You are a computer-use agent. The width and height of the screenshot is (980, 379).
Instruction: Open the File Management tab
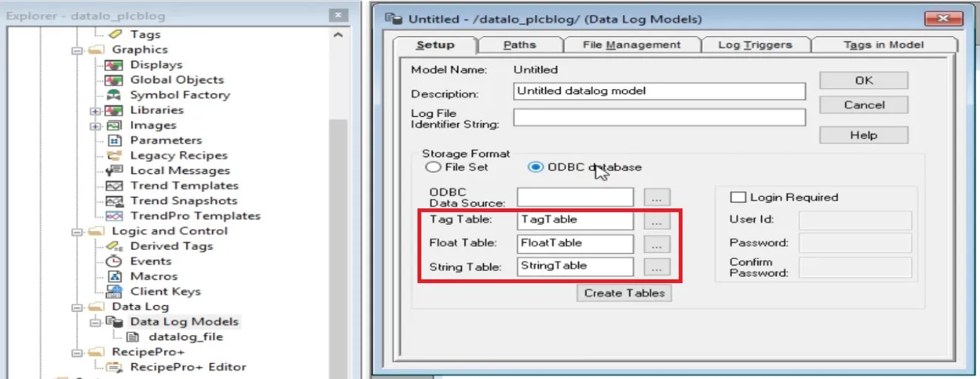point(632,45)
